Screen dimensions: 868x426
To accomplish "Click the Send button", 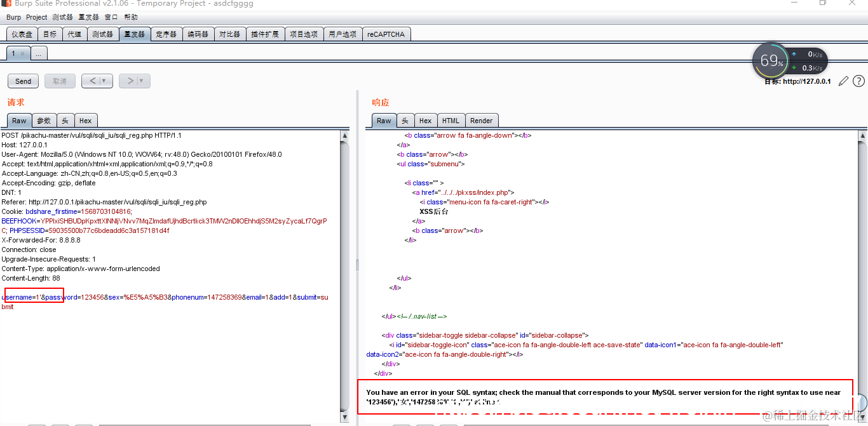I will (x=23, y=81).
